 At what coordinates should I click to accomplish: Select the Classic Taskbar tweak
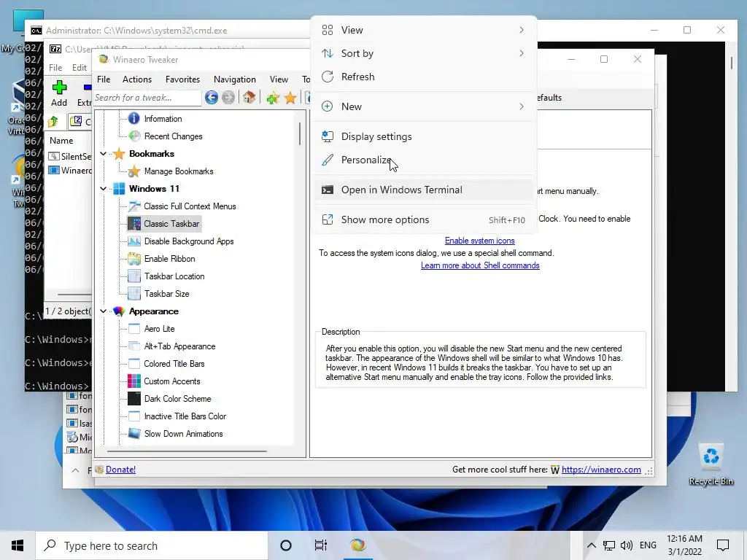click(x=171, y=224)
